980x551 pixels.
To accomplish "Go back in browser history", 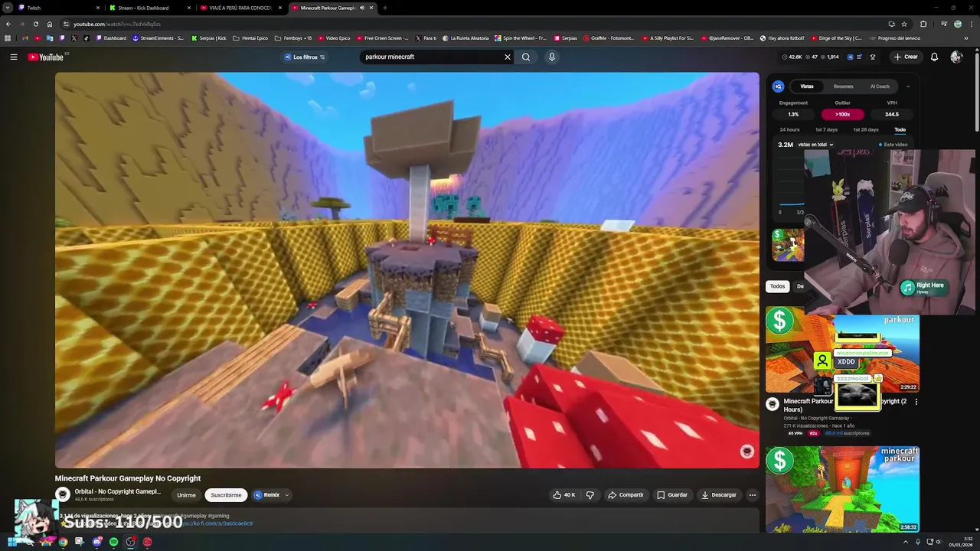I will 8,24.
